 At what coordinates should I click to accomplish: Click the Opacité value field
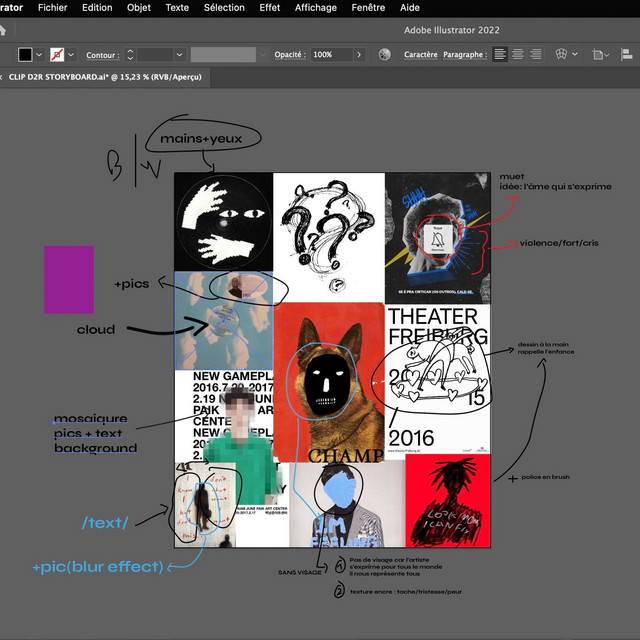tap(331, 54)
